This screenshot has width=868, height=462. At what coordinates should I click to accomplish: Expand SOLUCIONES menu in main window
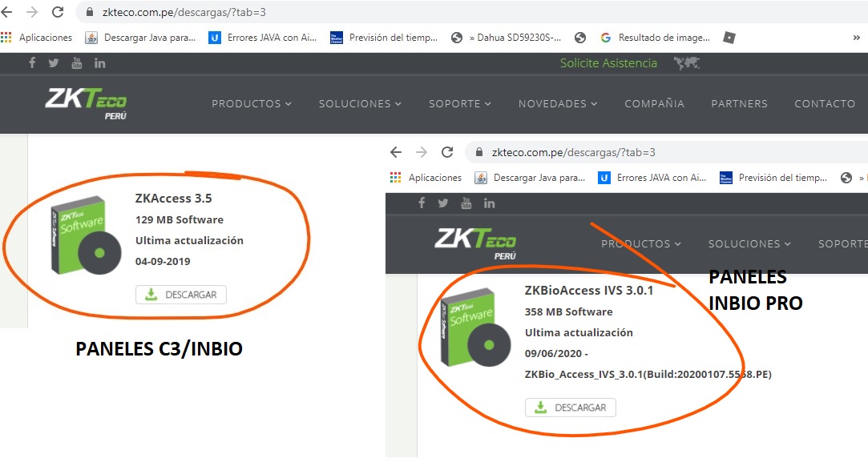(x=360, y=103)
